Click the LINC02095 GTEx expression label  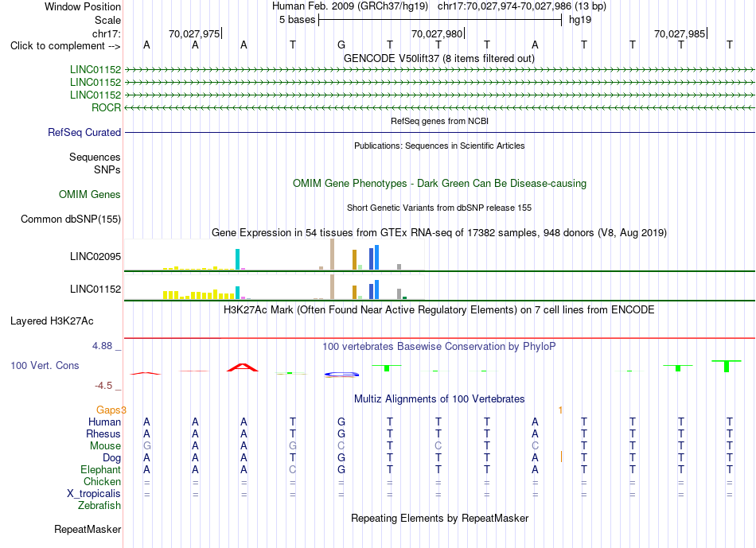pos(95,256)
